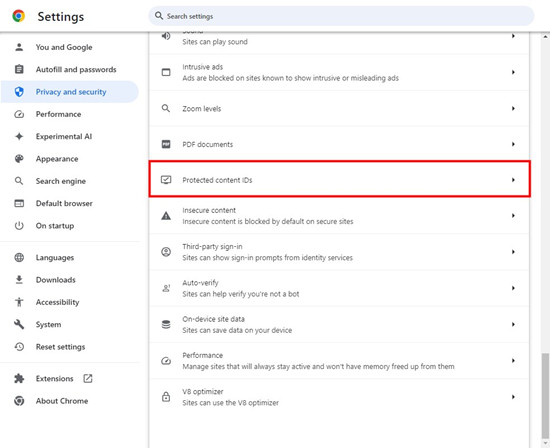Click the person icon beside You and Google
Image resolution: width=550 pixels, height=448 pixels.
click(x=19, y=47)
